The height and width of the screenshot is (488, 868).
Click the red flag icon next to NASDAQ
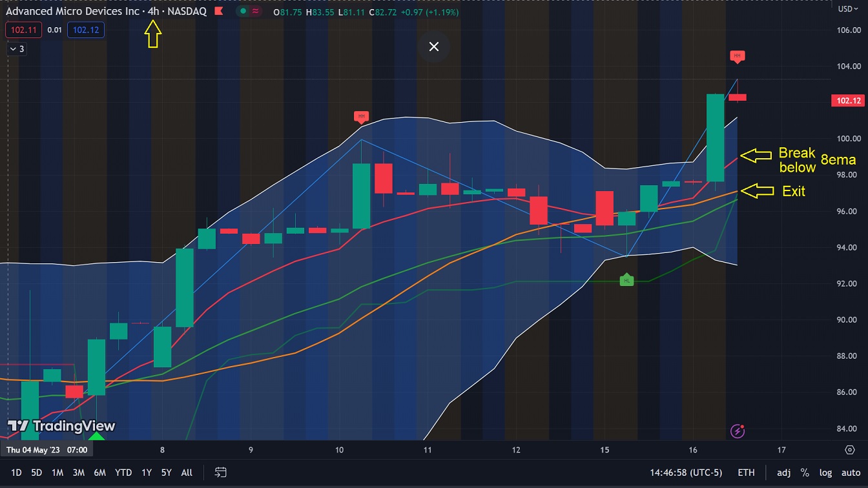[x=219, y=11]
